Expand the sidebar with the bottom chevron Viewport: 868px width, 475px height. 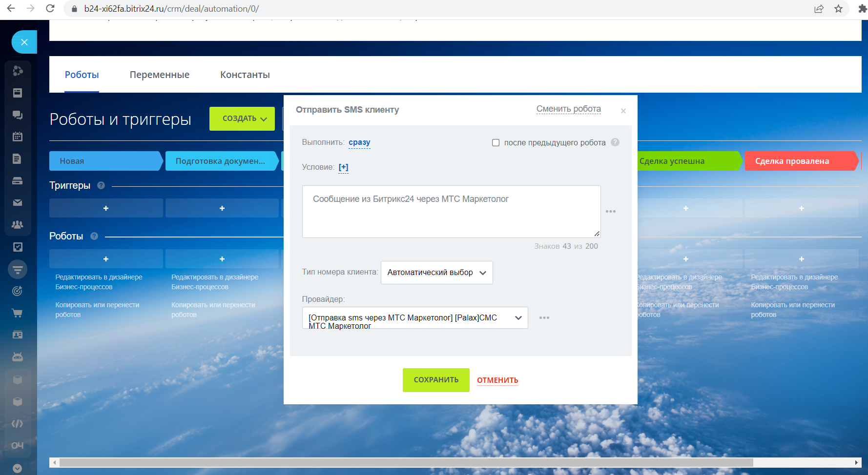pyautogui.click(x=18, y=468)
